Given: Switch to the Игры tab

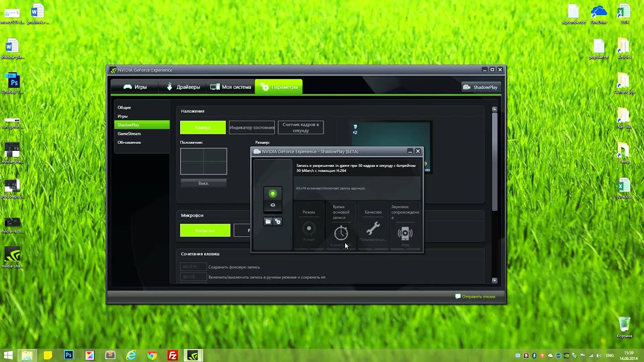Looking at the screenshot, I should pos(135,87).
